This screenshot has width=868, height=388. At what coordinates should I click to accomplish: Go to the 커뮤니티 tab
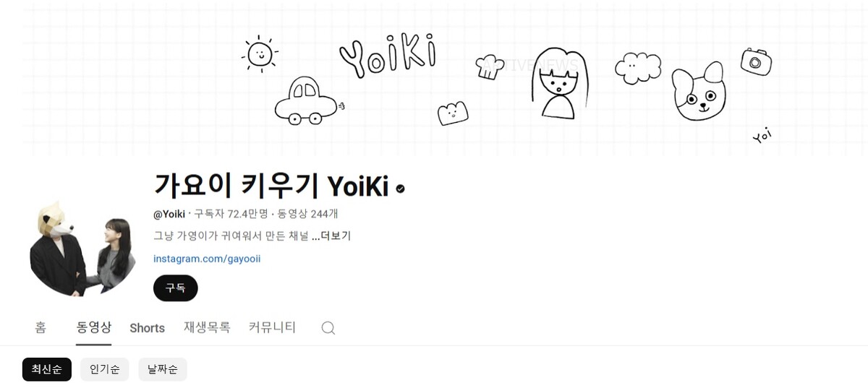(x=272, y=327)
